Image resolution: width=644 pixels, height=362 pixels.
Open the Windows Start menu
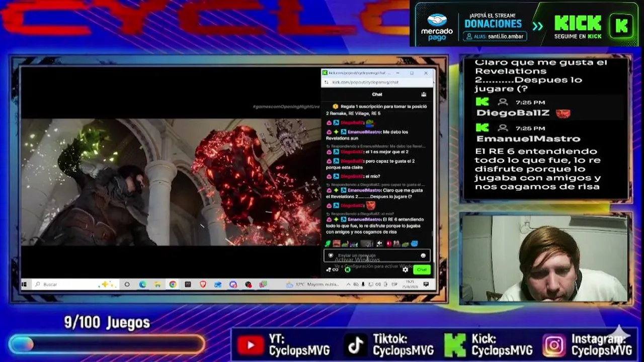(x=24, y=285)
